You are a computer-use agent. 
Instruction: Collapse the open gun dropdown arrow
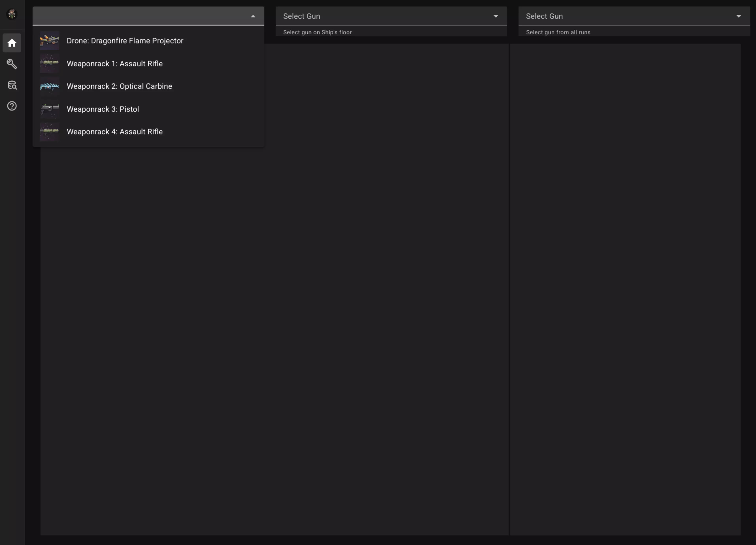tap(253, 16)
